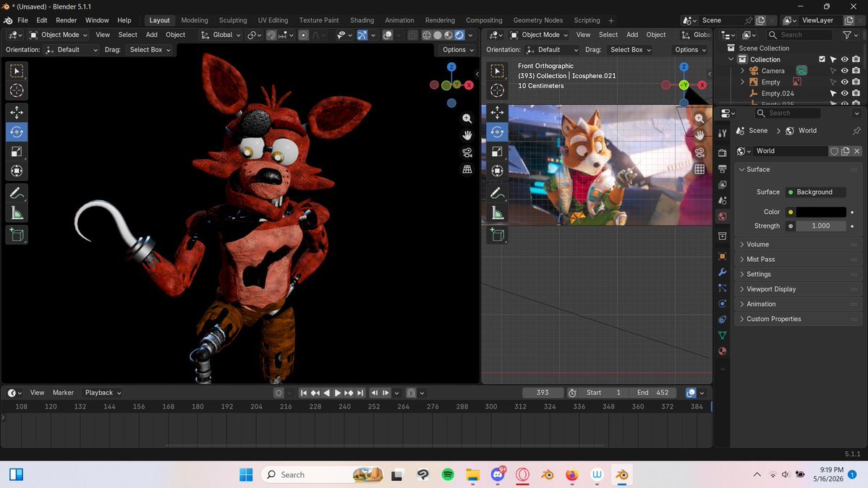Open the Object Data properties tab
This screenshot has width=868, height=488.
coord(722,335)
